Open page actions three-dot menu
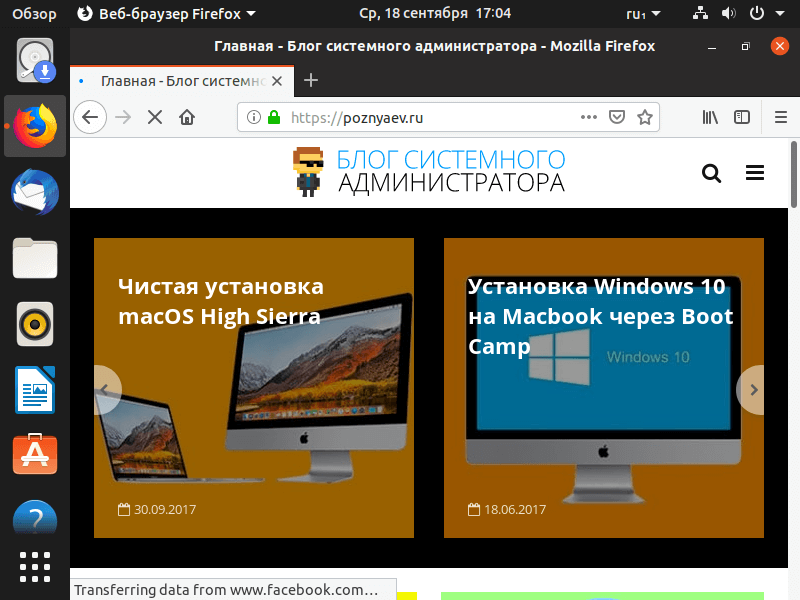This screenshot has height=600, width=800. [589, 117]
